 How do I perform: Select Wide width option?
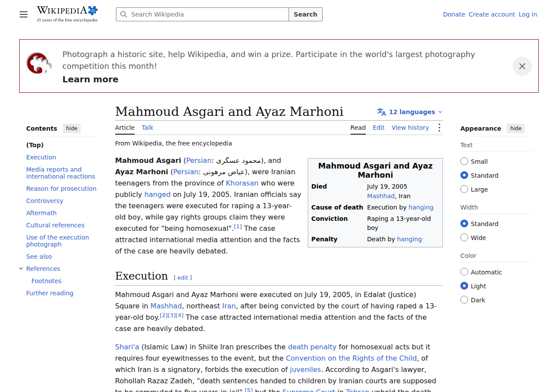click(x=464, y=238)
